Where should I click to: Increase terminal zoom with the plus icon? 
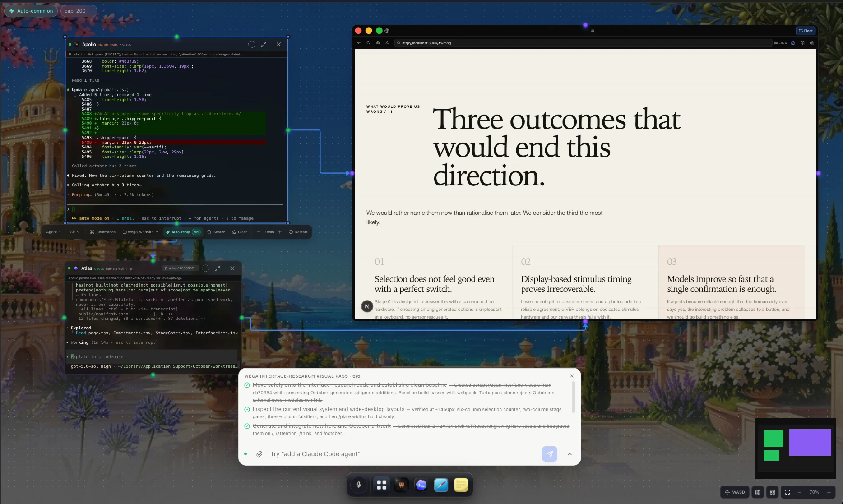(280, 232)
